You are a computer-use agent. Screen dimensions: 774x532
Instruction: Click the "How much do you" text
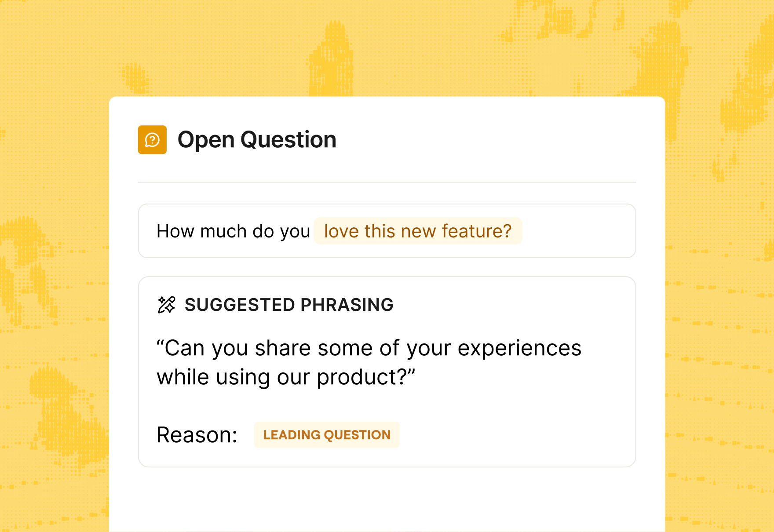coord(233,231)
